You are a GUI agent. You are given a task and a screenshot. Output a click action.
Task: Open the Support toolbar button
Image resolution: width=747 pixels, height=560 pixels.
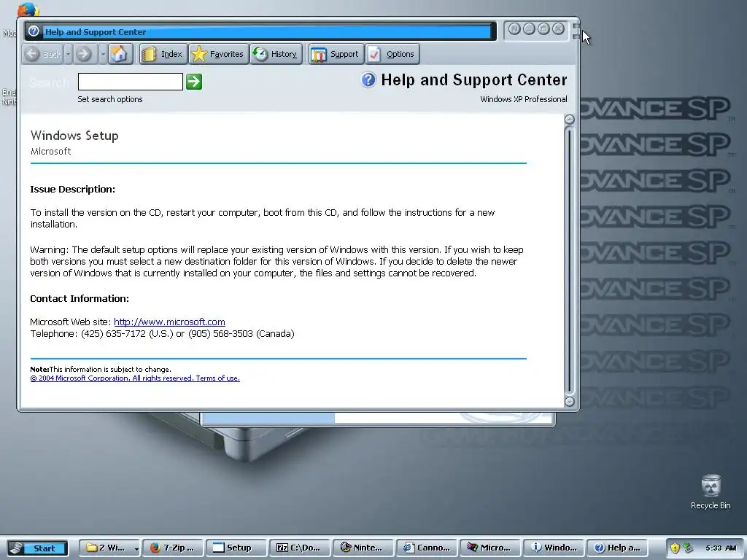[x=336, y=54]
